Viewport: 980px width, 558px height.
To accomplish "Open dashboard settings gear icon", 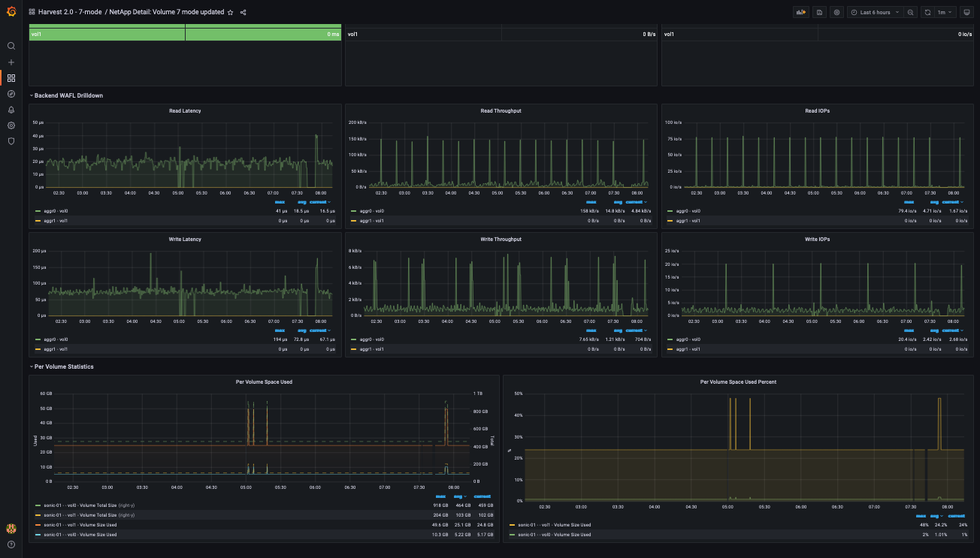I will point(836,12).
